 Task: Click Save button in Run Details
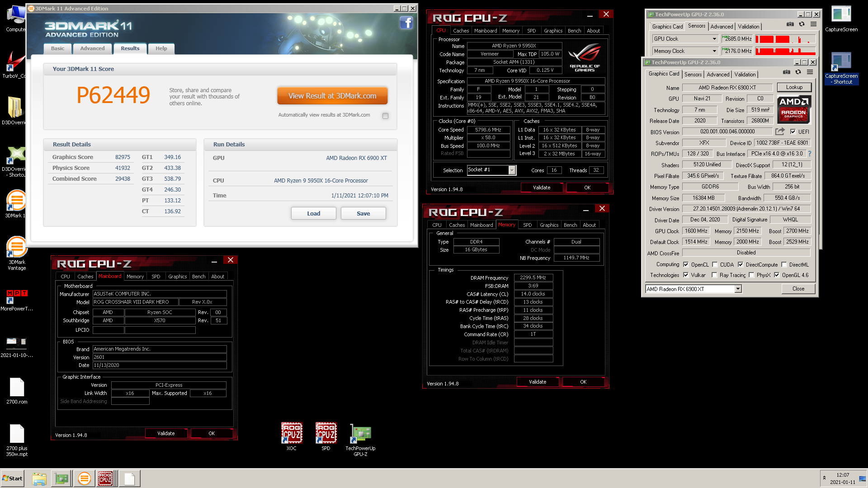tap(363, 214)
